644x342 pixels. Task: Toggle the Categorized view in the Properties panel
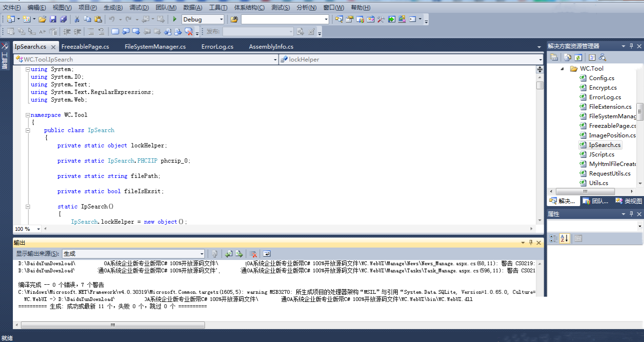554,238
